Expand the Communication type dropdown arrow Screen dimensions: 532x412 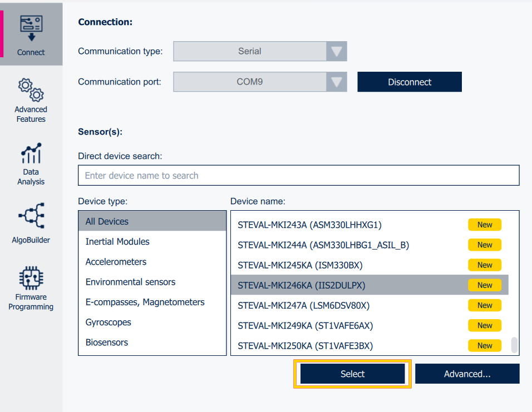[x=336, y=51]
